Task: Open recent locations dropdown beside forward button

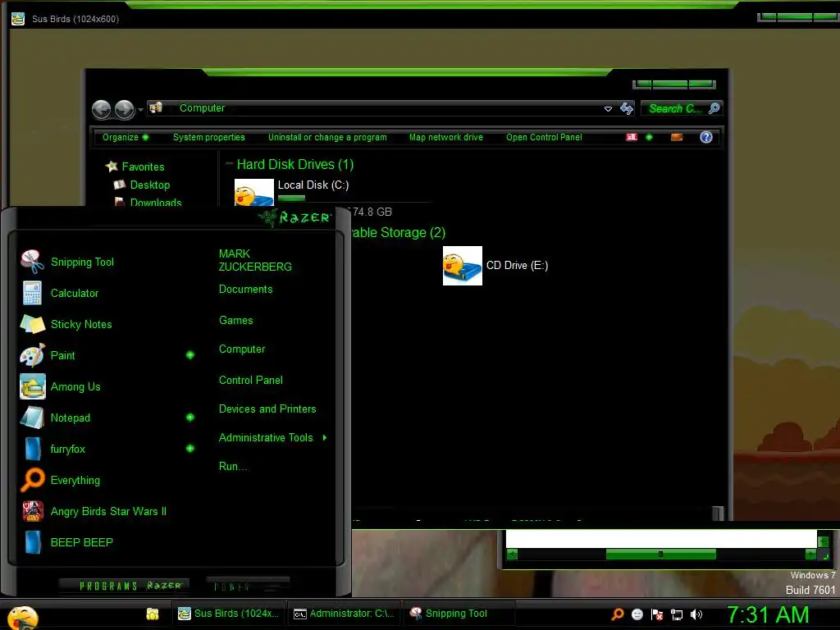Action: [140, 110]
